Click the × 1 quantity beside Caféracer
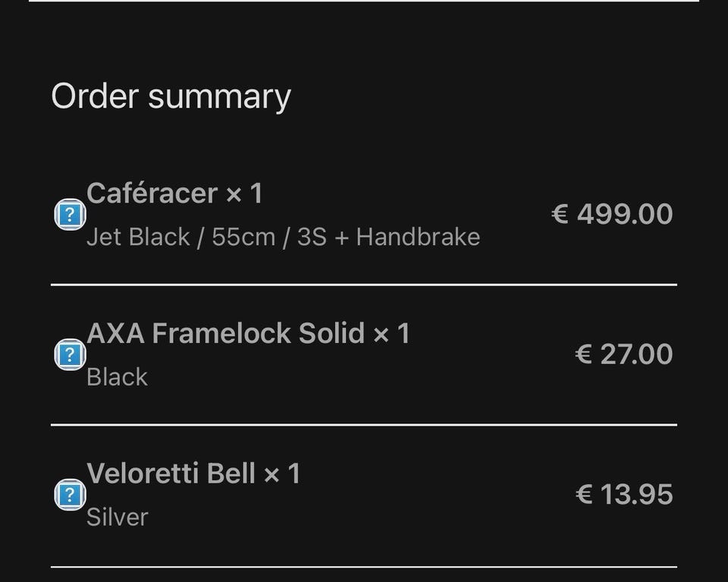Viewport: 728px width, 582px height. [244, 193]
